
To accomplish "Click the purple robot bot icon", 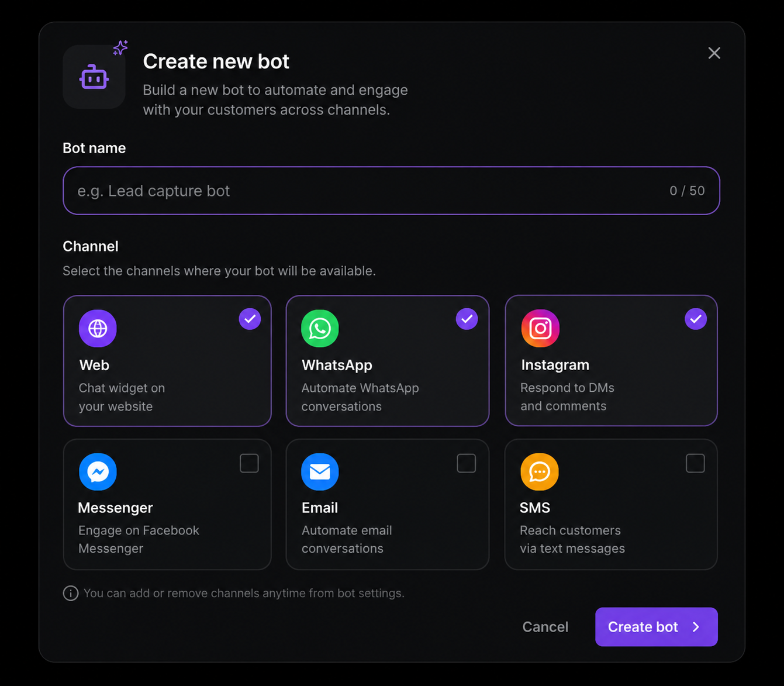I will 94,77.
